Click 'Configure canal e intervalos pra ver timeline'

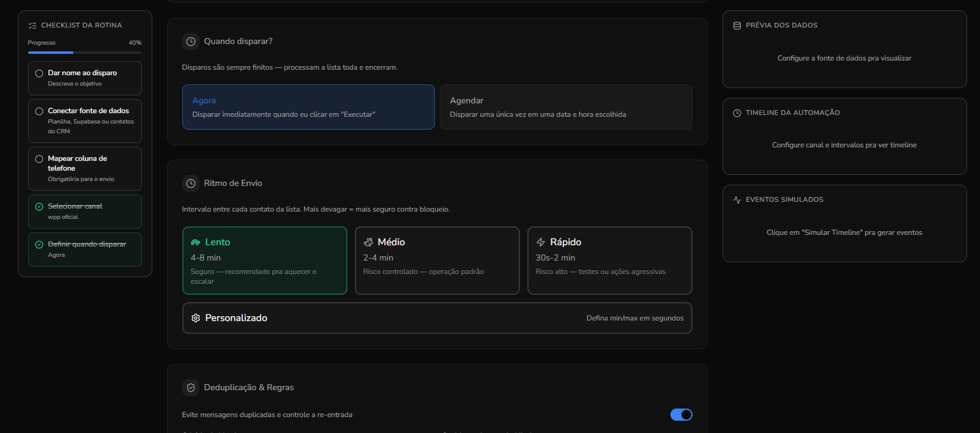pyautogui.click(x=844, y=145)
